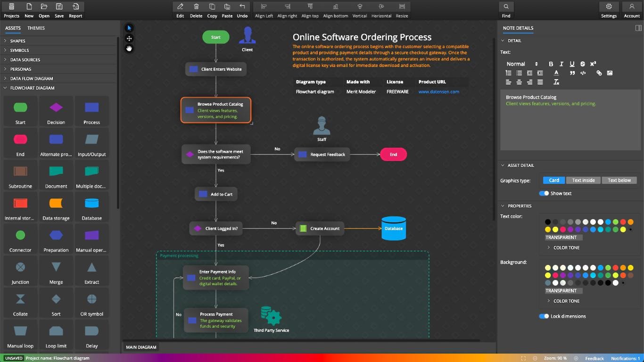644x362 pixels.
Task: Apply italic formatting to note text
Action: [x=561, y=64]
